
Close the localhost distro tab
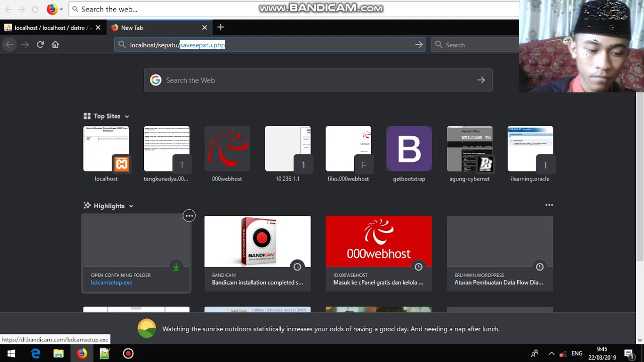pos(98,28)
